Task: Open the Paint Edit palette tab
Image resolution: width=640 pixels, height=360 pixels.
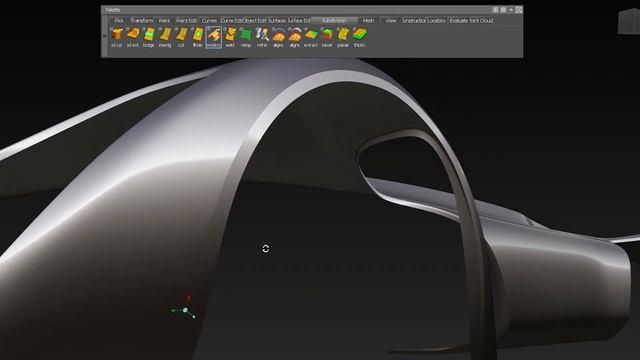Action: (x=187, y=20)
